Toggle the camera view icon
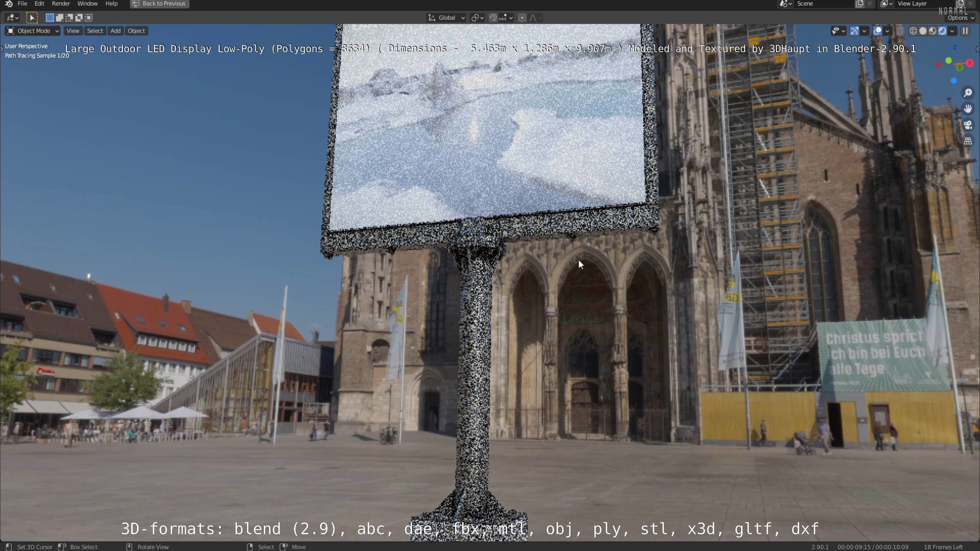980x551 pixels. (968, 125)
